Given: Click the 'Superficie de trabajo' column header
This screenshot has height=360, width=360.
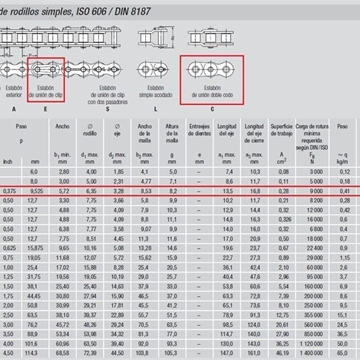Looking at the screenshot, I should click(x=282, y=130).
